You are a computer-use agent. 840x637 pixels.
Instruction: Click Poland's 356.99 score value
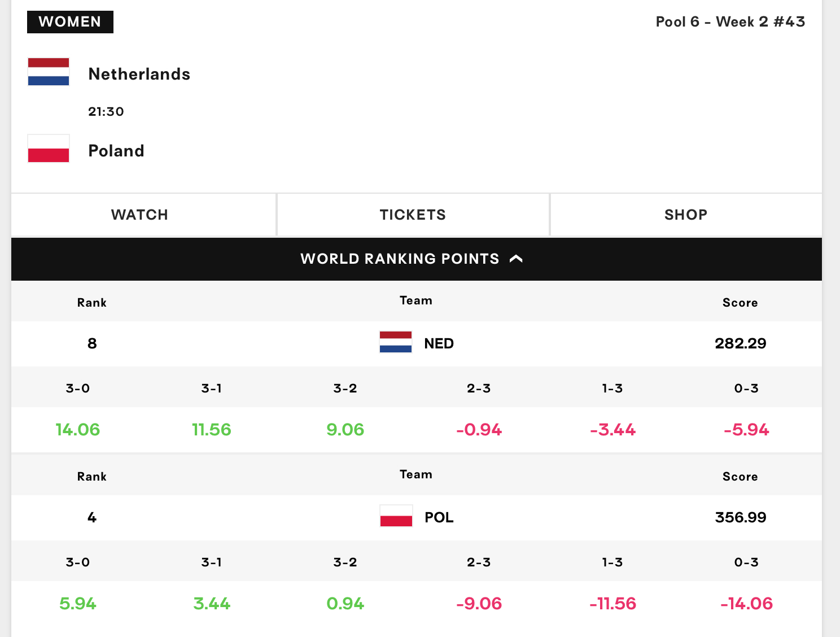pos(740,517)
